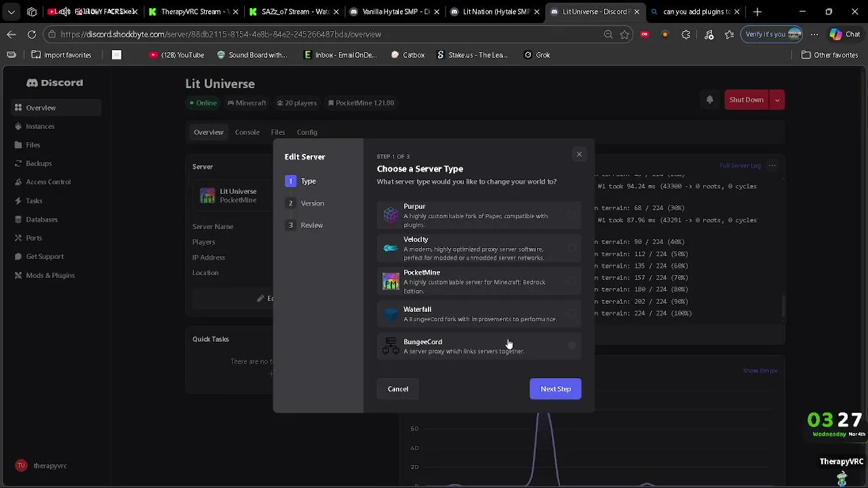Open the Full Server Log link
The width and height of the screenshot is (868, 488).
(x=740, y=165)
